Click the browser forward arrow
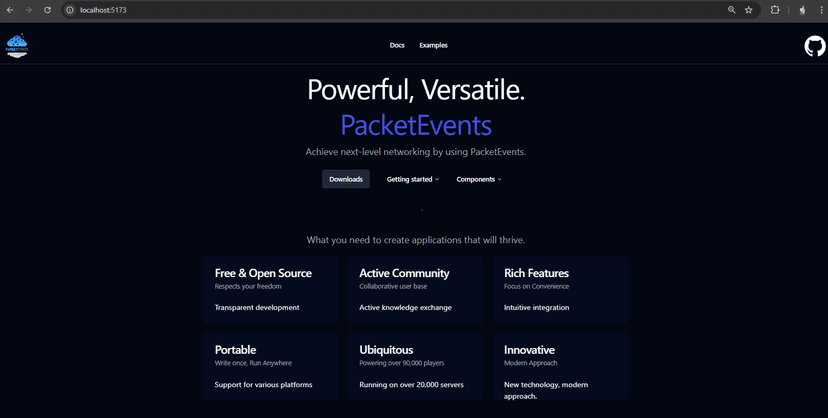The image size is (828, 418). [29, 10]
